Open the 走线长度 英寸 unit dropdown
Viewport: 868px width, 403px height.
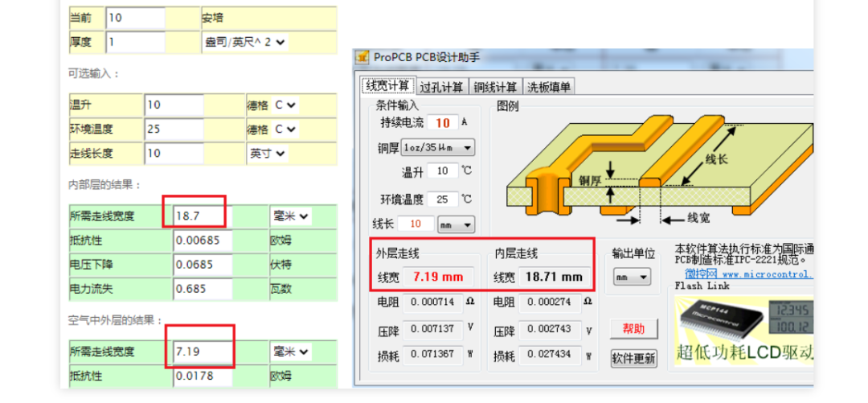[x=268, y=154]
